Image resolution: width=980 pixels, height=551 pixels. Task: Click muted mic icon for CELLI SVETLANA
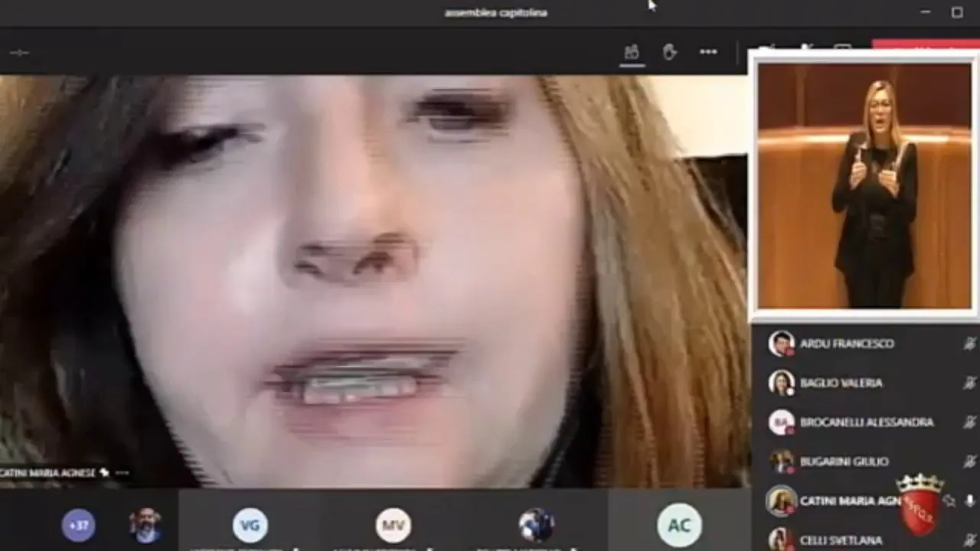click(969, 540)
